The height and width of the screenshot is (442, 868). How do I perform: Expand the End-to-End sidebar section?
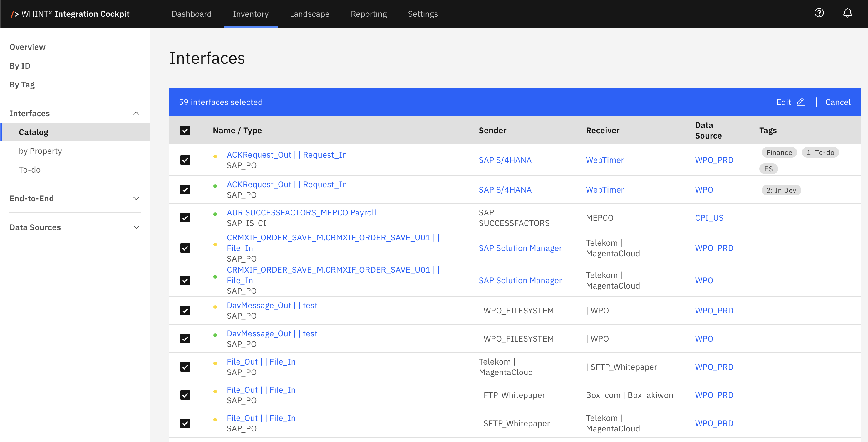(136, 199)
